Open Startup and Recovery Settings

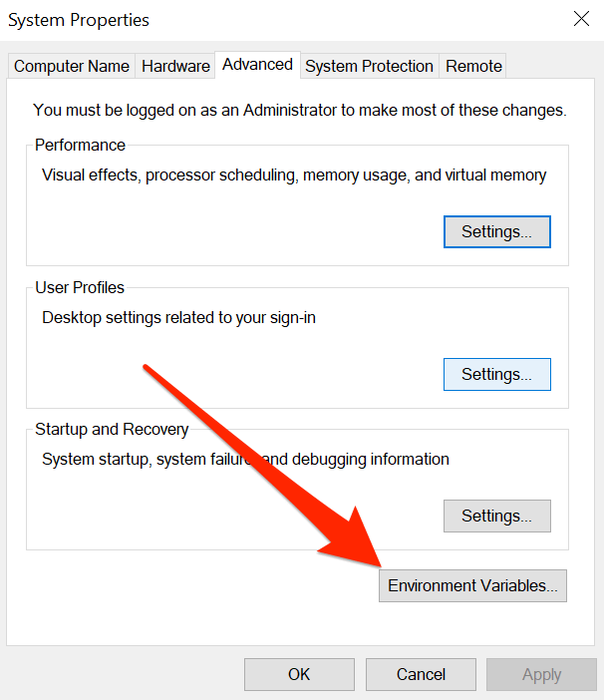pos(496,516)
